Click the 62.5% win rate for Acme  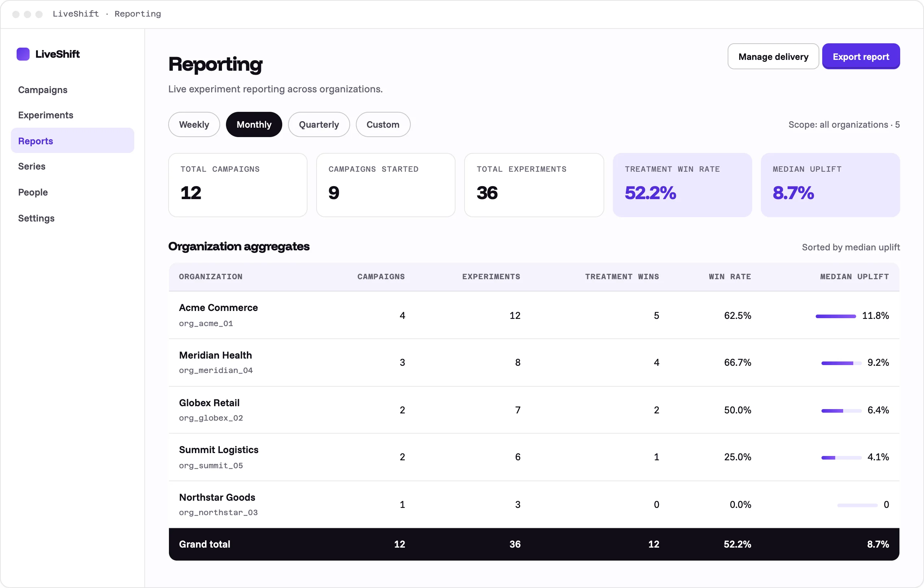click(737, 316)
